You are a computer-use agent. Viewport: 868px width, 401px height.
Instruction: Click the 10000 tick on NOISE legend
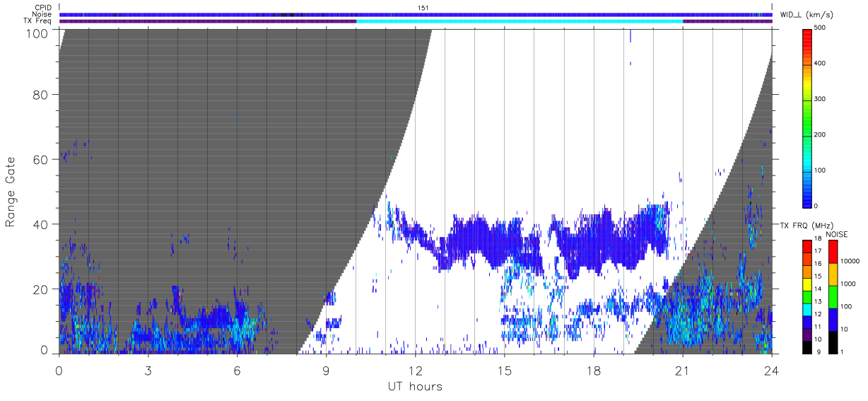coord(850,261)
